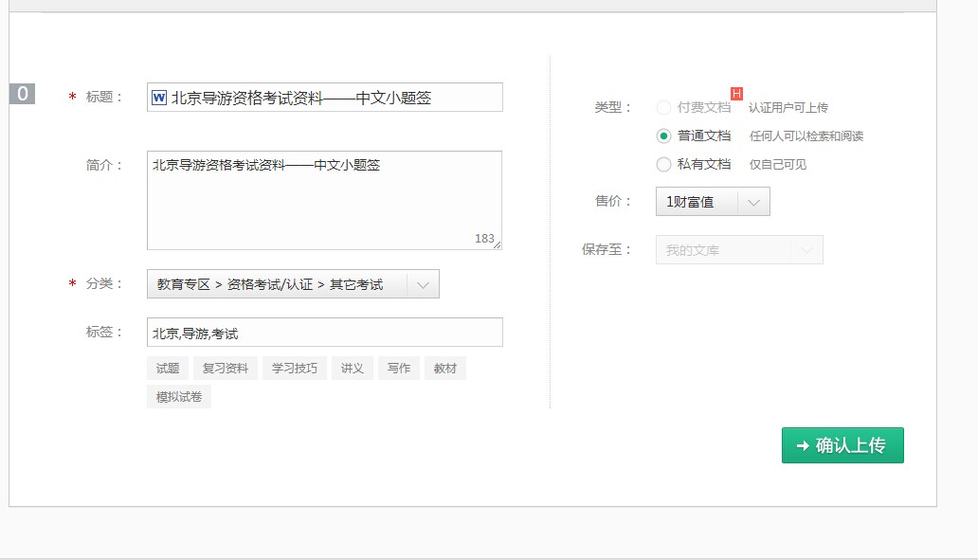This screenshot has width=978, height=560.
Task: Open the 分类 category dropdown
Action: coord(293,284)
